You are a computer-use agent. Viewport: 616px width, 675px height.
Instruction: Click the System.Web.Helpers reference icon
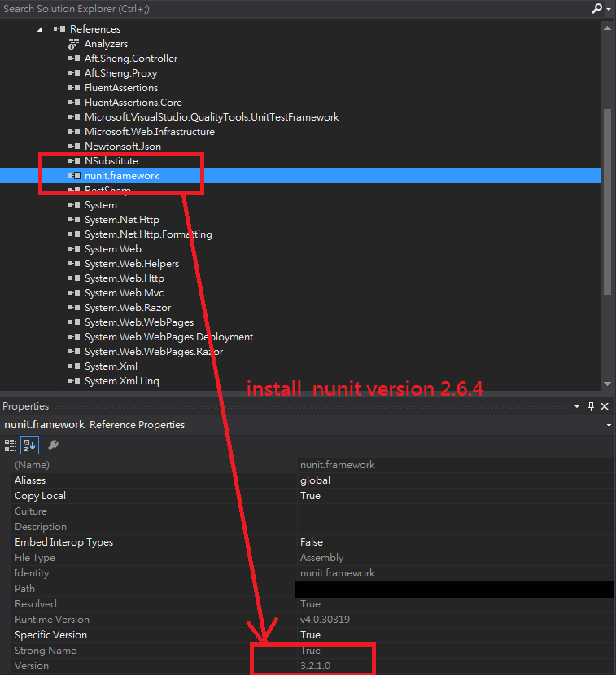74,263
